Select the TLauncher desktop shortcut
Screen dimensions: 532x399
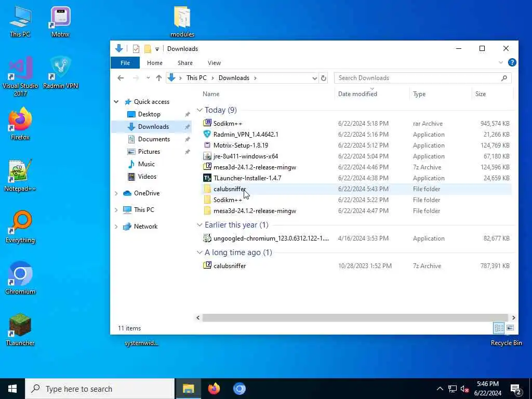(x=20, y=330)
